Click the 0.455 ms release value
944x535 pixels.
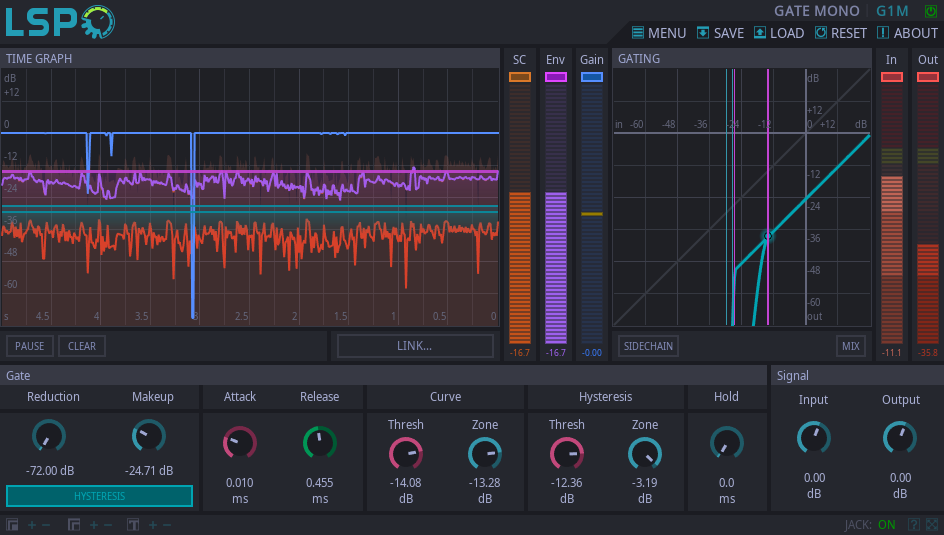pyautogui.click(x=320, y=490)
